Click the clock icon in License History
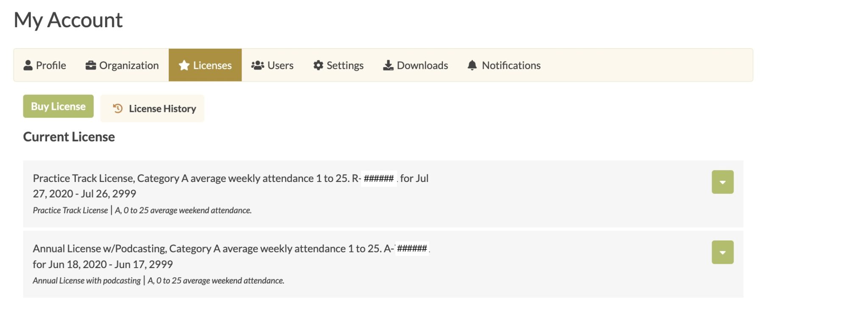The height and width of the screenshot is (316, 868). point(118,109)
